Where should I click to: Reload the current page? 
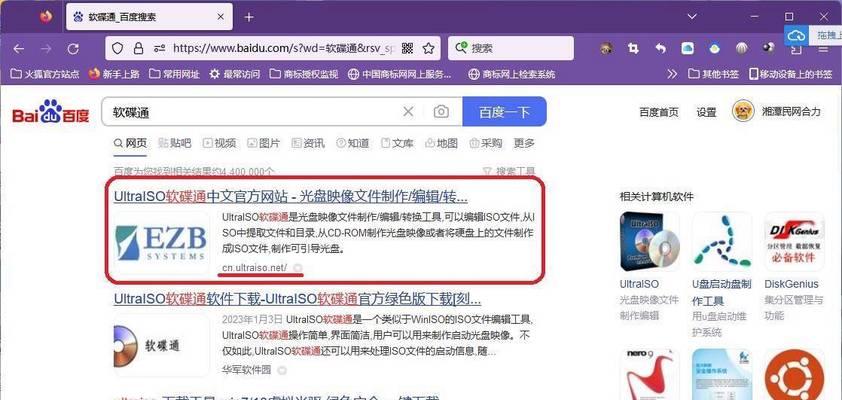[x=73, y=49]
